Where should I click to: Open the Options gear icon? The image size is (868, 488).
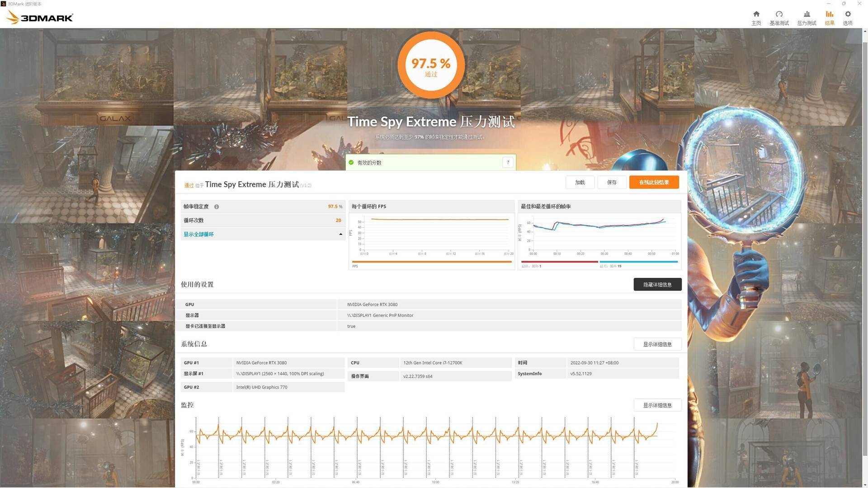[848, 14]
